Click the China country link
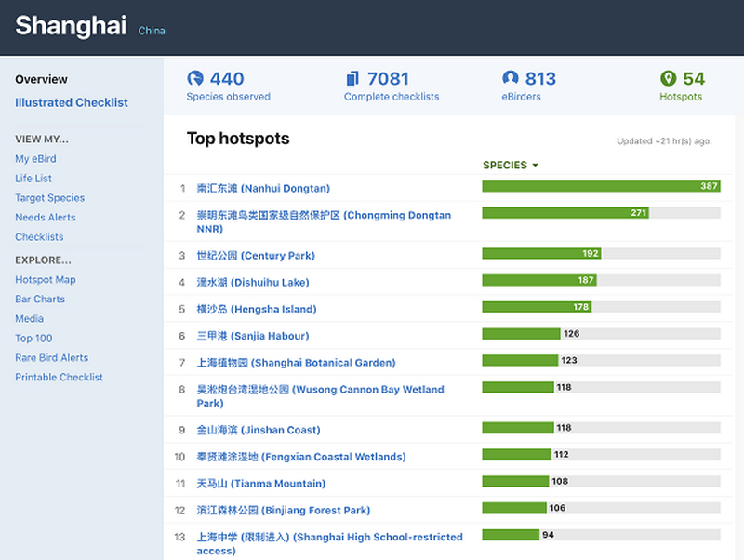This screenshot has height=560, width=744. [x=152, y=31]
